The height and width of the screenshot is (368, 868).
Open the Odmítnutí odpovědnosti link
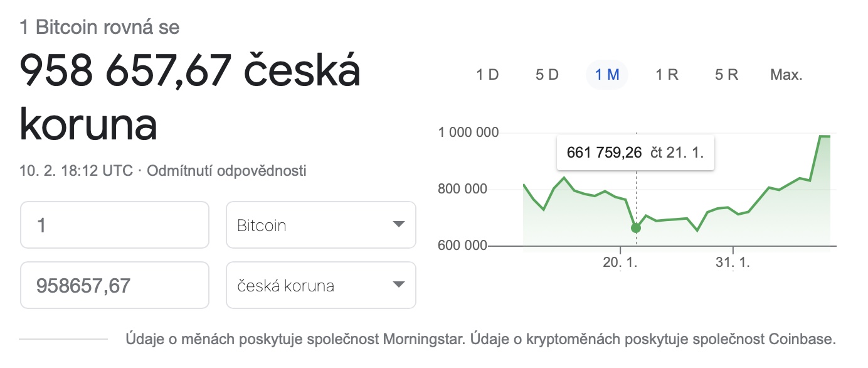coord(226,171)
